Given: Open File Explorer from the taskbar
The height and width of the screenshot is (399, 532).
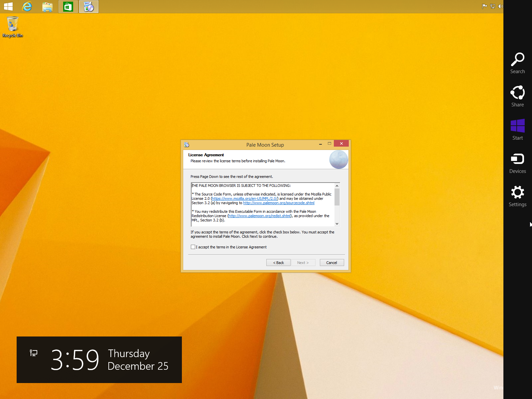Looking at the screenshot, I should pyautogui.click(x=48, y=7).
